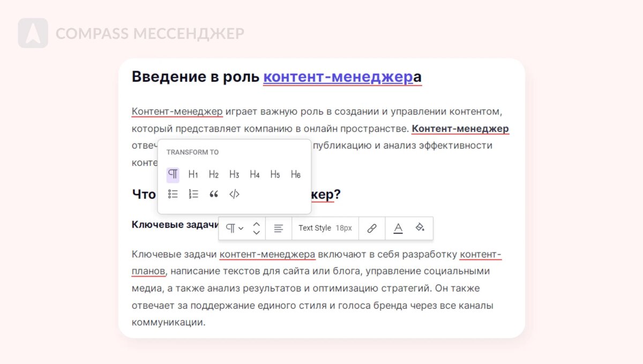The height and width of the screenshot is (364, 643).
Task: Click the underlined word "планов"
Action: 148,271
